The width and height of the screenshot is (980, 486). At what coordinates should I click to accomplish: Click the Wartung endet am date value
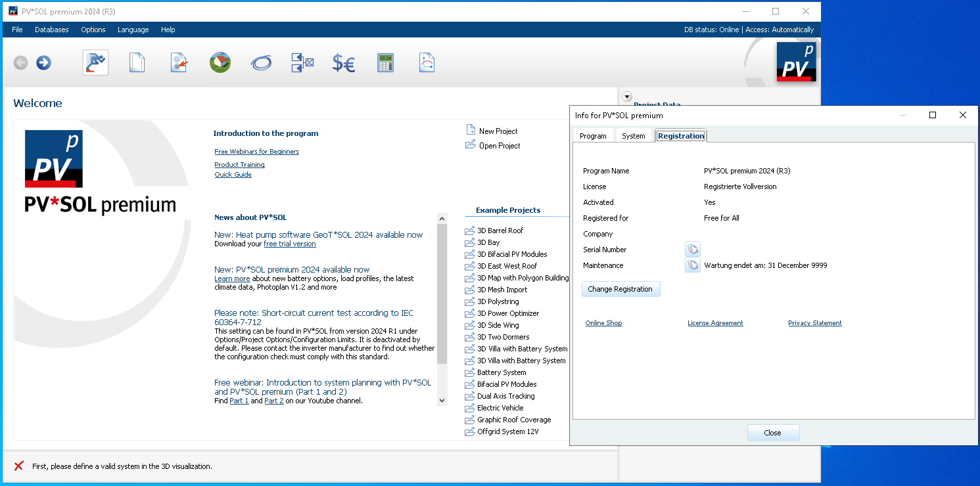tap(766, 265)
